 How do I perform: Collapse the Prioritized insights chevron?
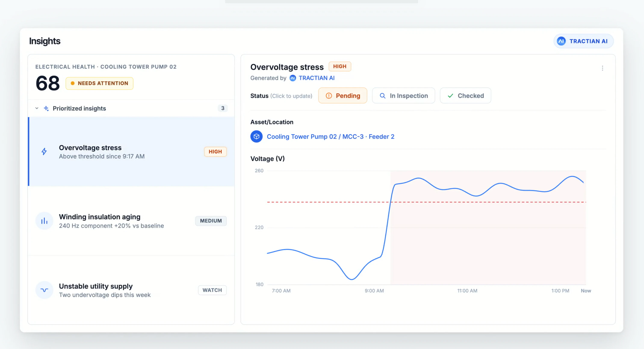[37, 109]
